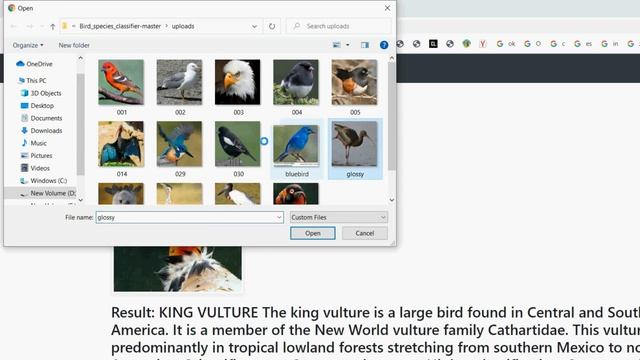Click the Google 'ok' bookmark in browser
Image resolution: width=640 pixels, height=360 pixels.
[x=506, y=44]
